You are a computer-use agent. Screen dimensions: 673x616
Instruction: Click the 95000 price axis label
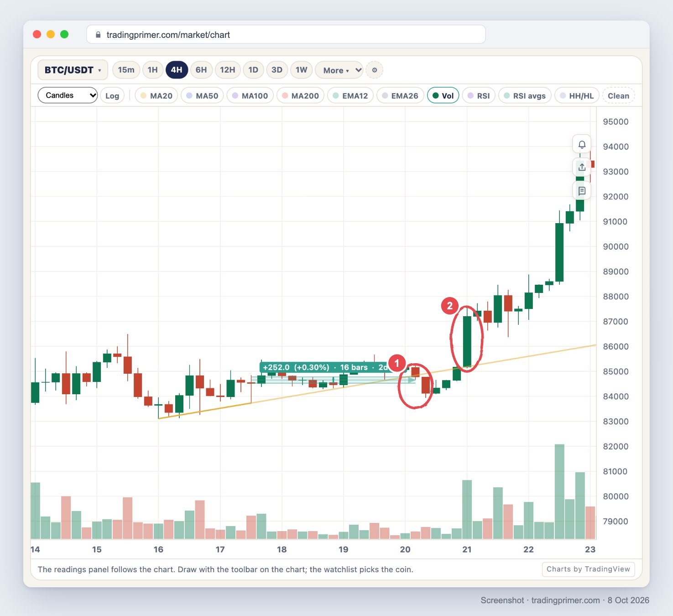(616, 122)
